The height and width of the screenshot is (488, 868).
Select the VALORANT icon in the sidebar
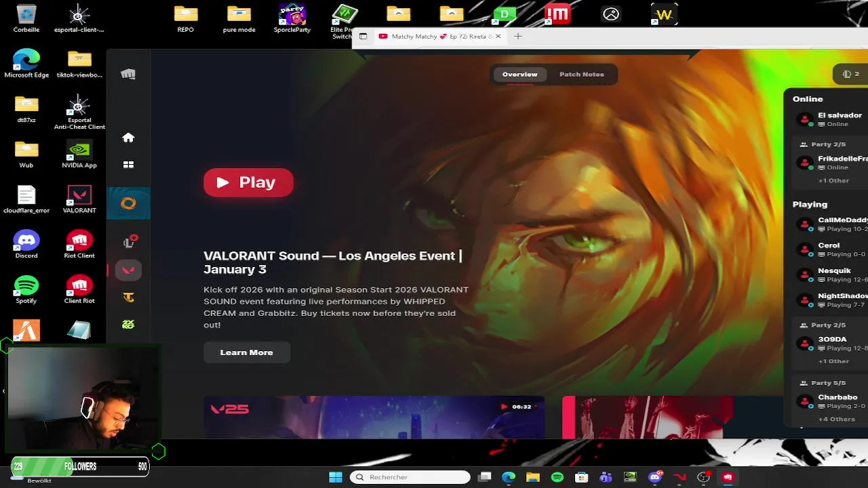point(128,270)
